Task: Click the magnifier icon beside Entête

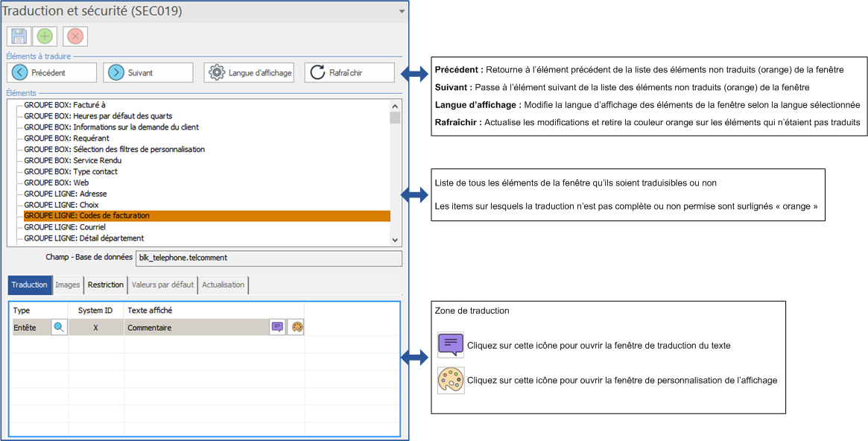Action: tap(59, 327)
